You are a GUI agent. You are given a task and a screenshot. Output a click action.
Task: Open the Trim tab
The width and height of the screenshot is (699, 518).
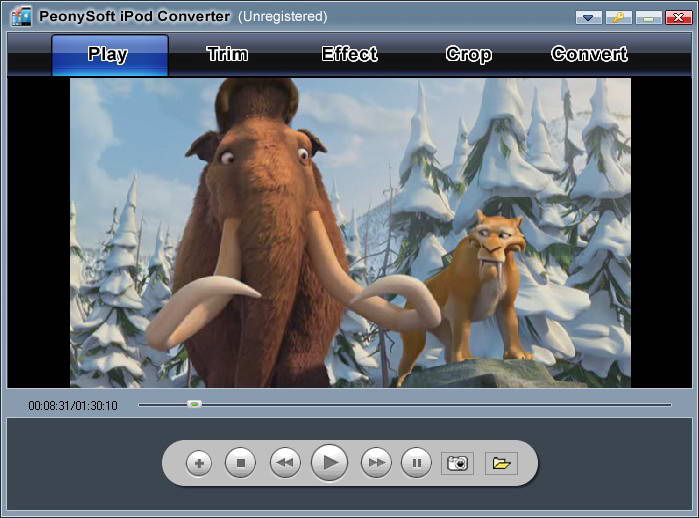point(227,54)
